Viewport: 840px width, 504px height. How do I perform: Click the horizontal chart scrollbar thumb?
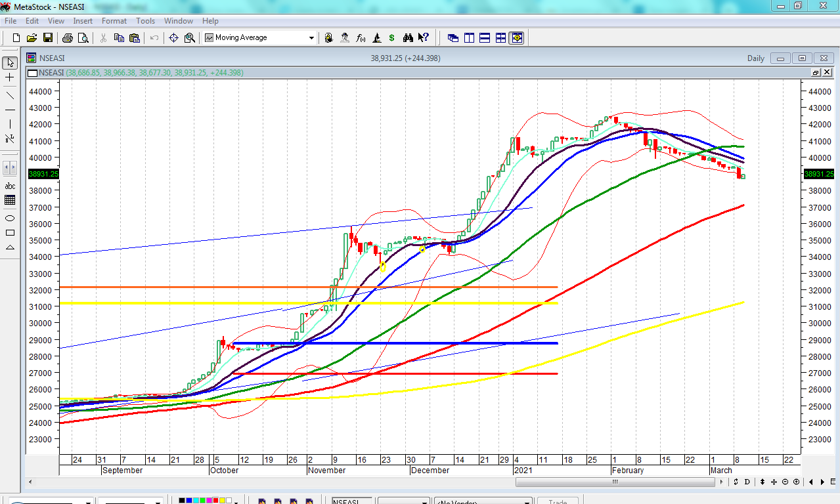click(615, 482)
